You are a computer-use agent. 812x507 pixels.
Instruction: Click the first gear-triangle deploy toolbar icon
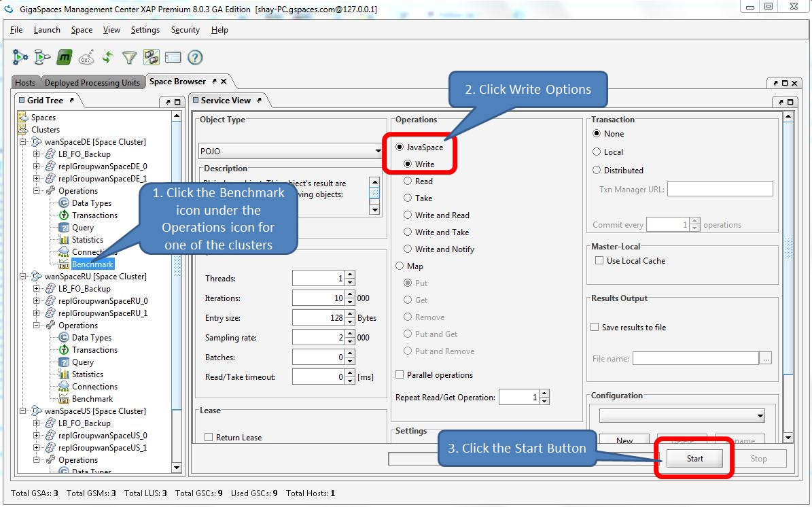(20, 58)
